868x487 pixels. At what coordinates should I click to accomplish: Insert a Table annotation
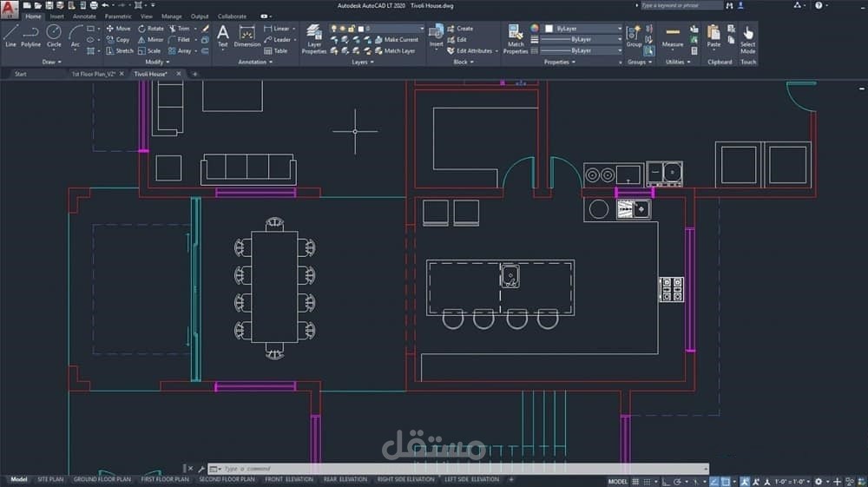(276, 51)
